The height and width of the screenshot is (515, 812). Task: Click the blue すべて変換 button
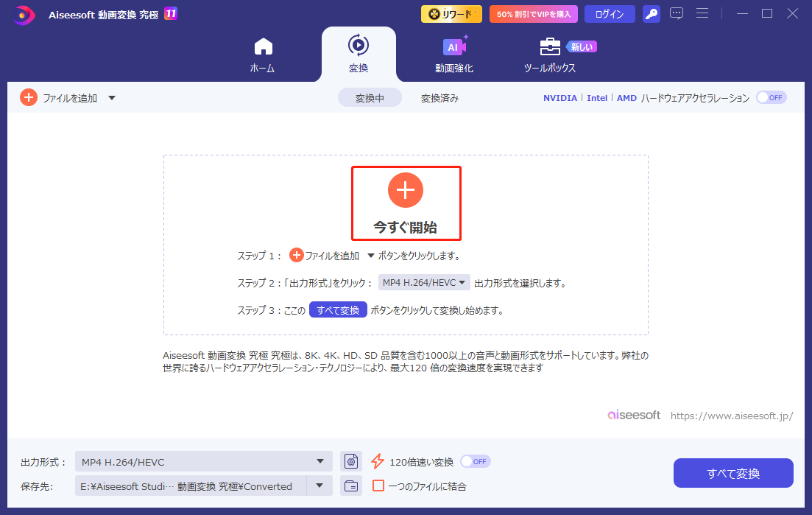(x=732, y=472)
